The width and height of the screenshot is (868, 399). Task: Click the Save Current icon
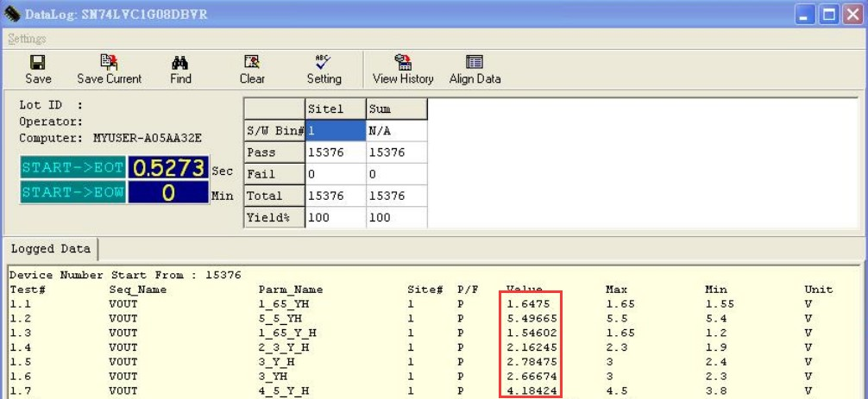[109, 62]
